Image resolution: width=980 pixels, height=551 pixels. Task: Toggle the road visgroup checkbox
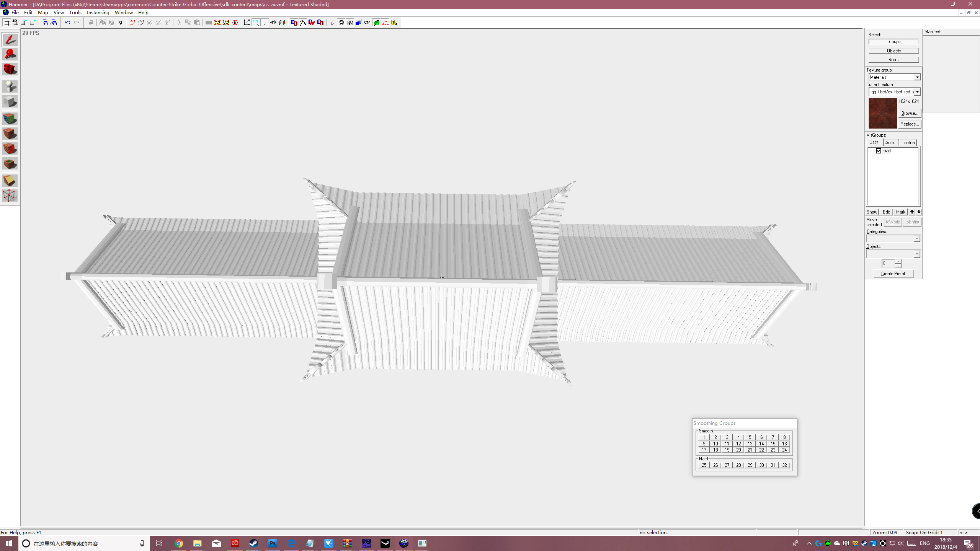tap(879, 151)
